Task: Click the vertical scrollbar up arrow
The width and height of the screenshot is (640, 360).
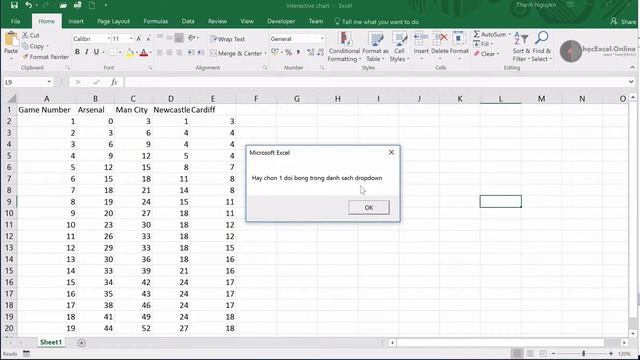Action: [633, 98]
